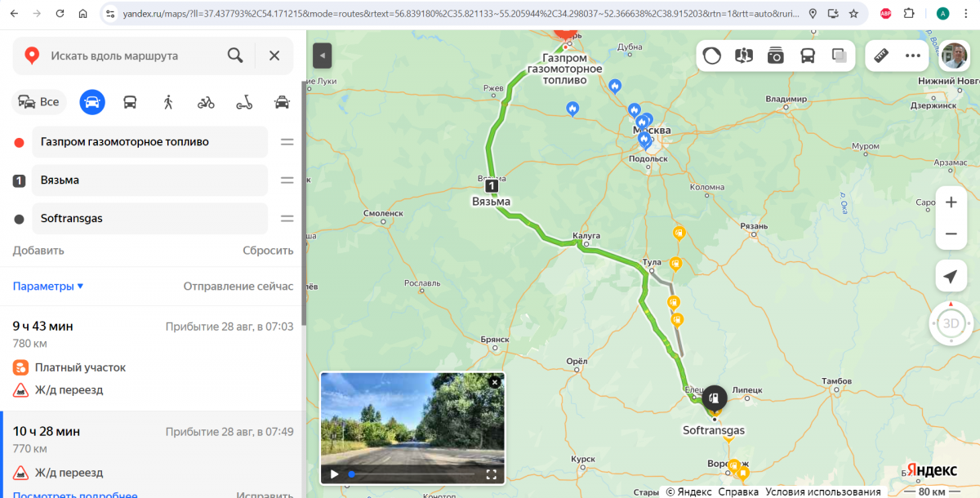This screenshot has height=498, width=980.
Task: Open the three-dots more menu on map
Action: pyautogui.click(x=913, y=56)
